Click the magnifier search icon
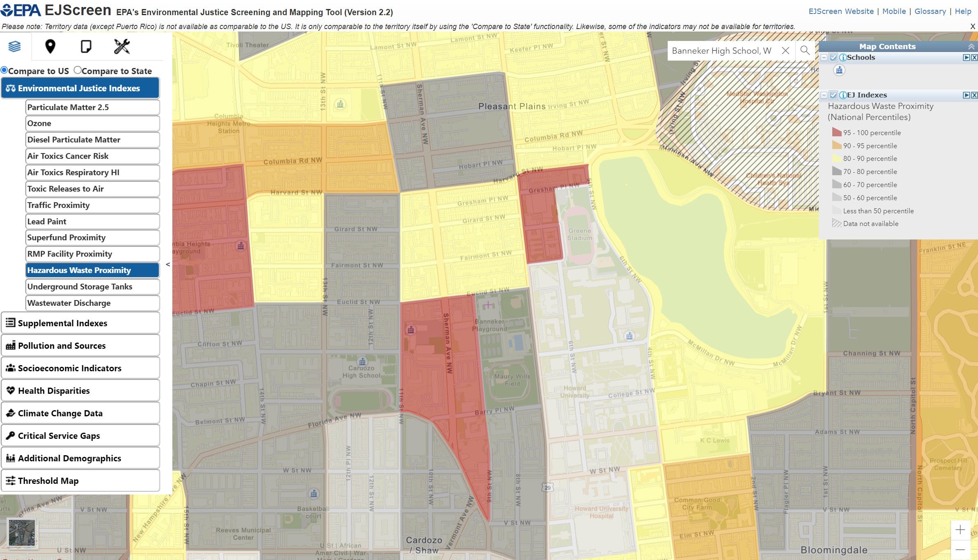This screenshot has height=560, width=978. pyautogui.click(x=805, y=50)
